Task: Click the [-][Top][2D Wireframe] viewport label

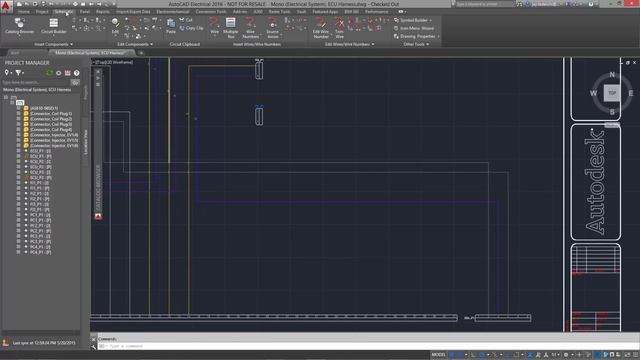Action: (x=113, y=62)
